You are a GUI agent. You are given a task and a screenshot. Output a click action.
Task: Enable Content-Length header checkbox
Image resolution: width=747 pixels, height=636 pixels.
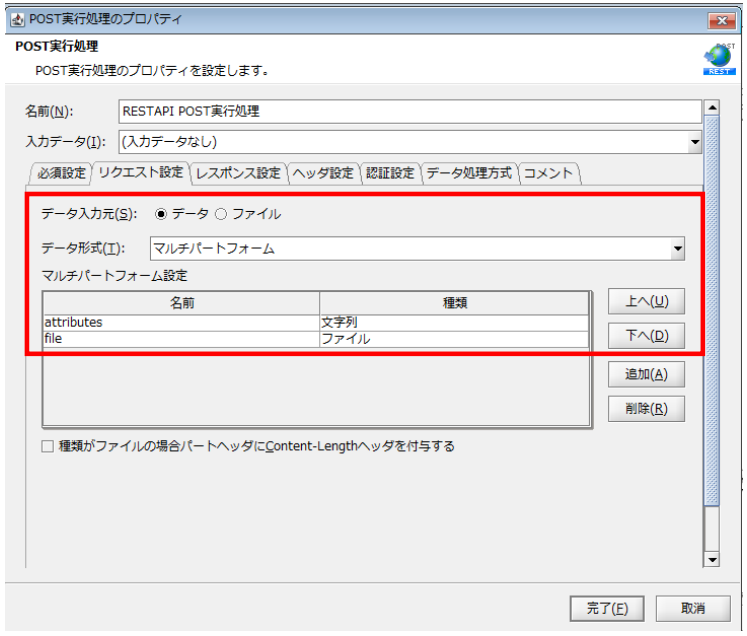[x=47, y=447]
